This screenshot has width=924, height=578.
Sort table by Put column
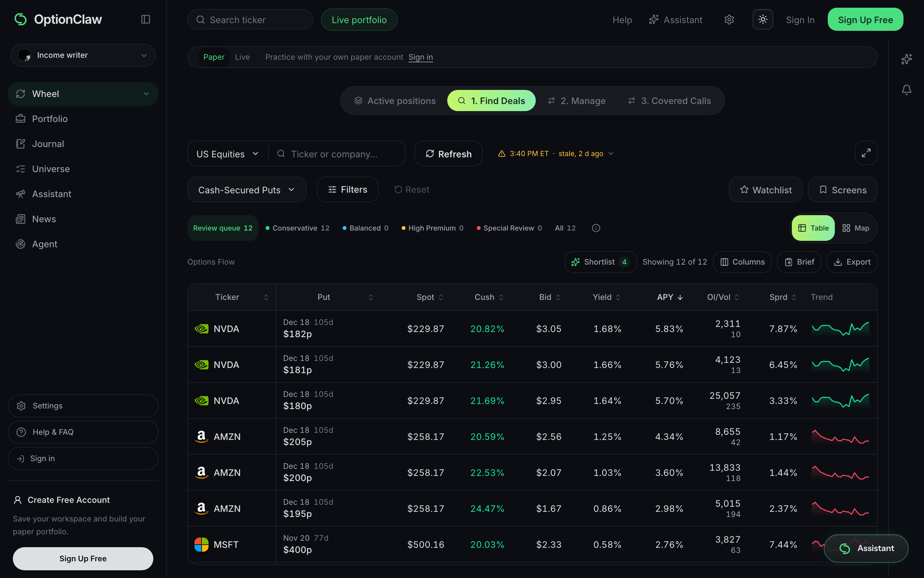point(328,297)
